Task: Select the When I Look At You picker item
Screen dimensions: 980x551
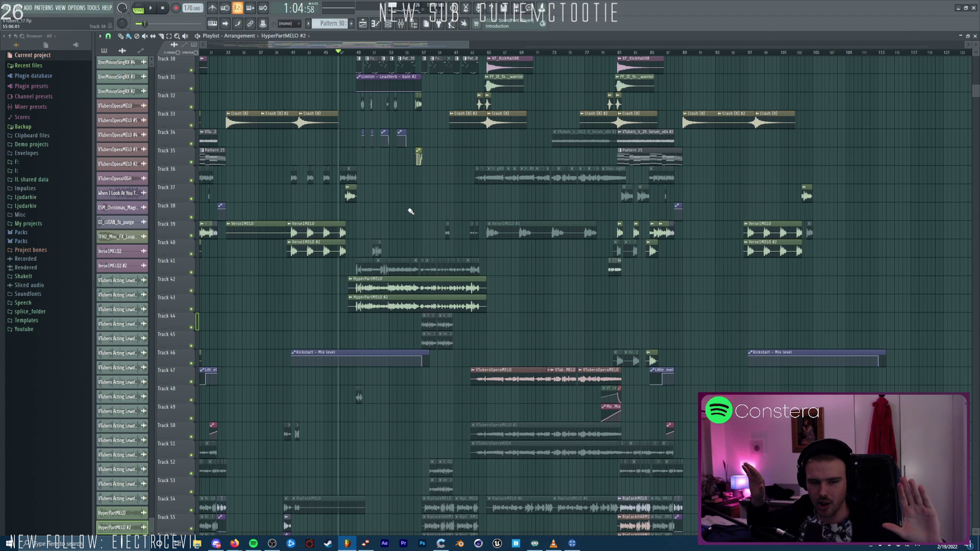Action: (x=122, y=193)
